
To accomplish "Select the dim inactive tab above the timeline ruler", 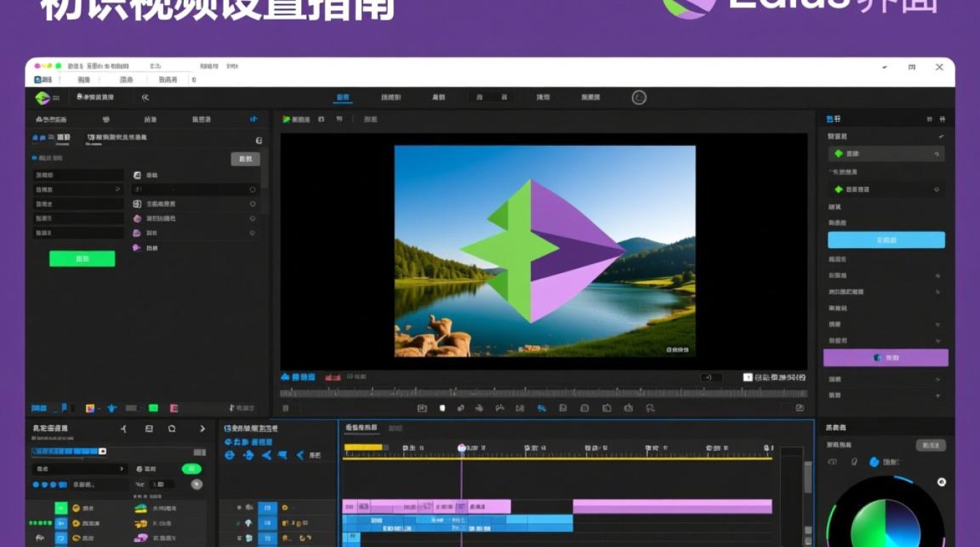I will coord(395,428).
